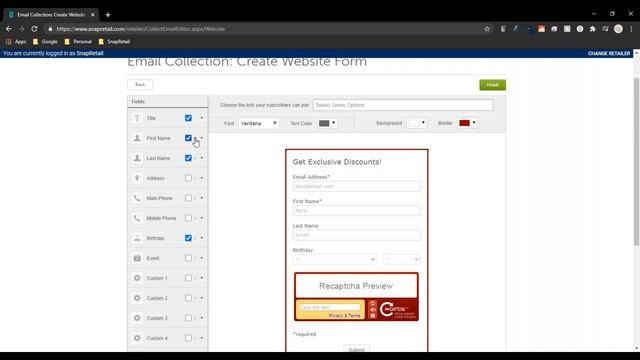Click the page vertical scrollbar
The image size is (640, 360).
(x=636, y=161)
